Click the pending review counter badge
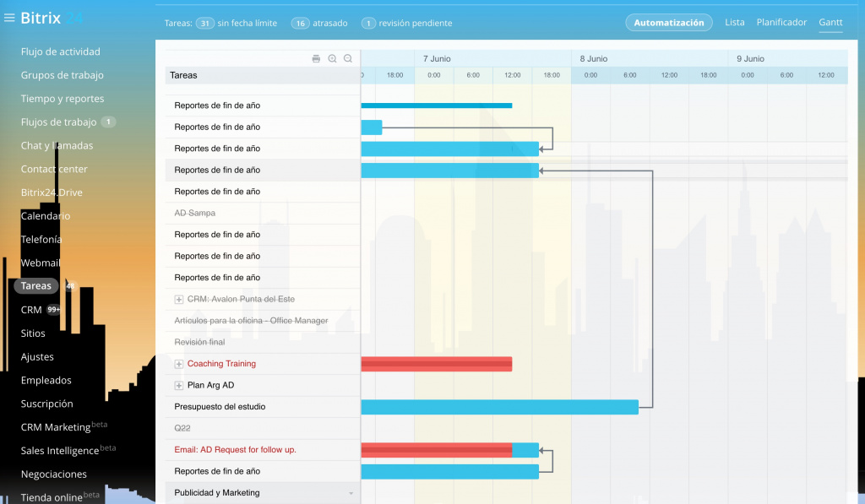Viewport: 865px width, 504px height. (368, 24)
